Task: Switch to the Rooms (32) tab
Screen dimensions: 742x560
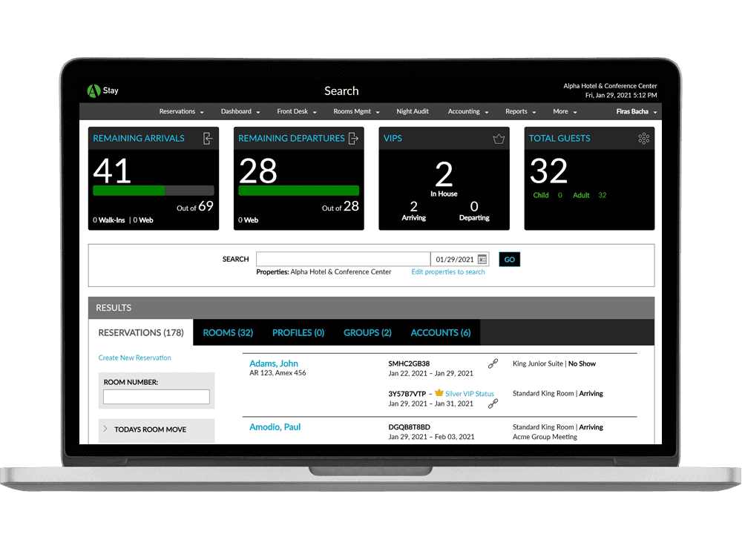Action: pos(228,332)
